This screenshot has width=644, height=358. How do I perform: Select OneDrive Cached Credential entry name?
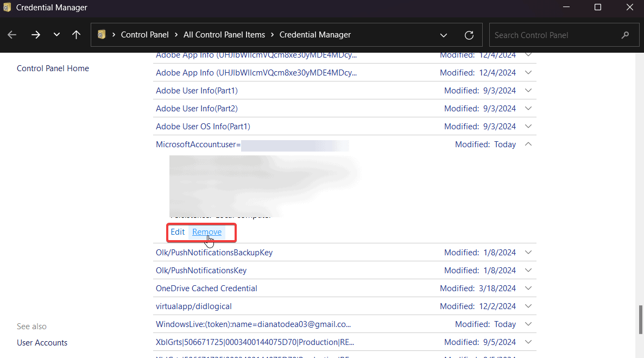206,288
